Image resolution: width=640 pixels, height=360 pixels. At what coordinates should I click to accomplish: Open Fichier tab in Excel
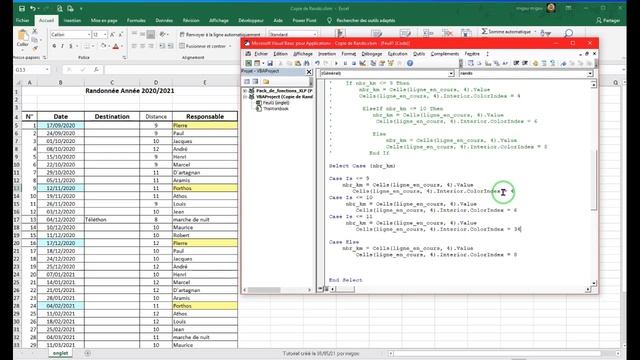[x=22, y=20]
